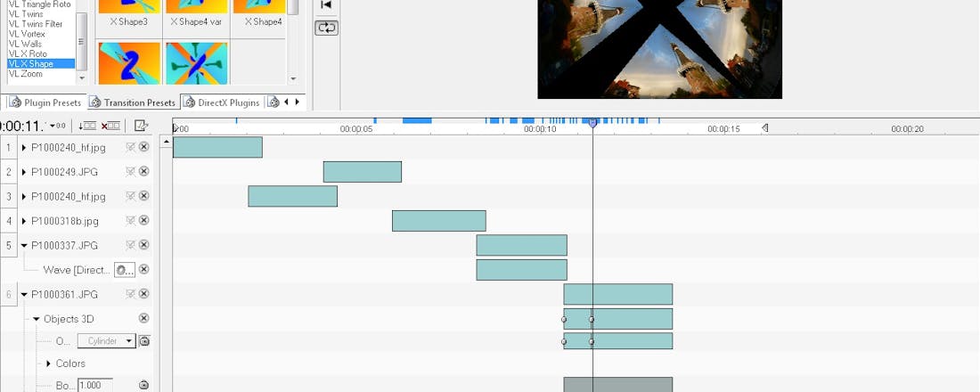
Task: Select VL Walls in the preset list
Action: 25,44
